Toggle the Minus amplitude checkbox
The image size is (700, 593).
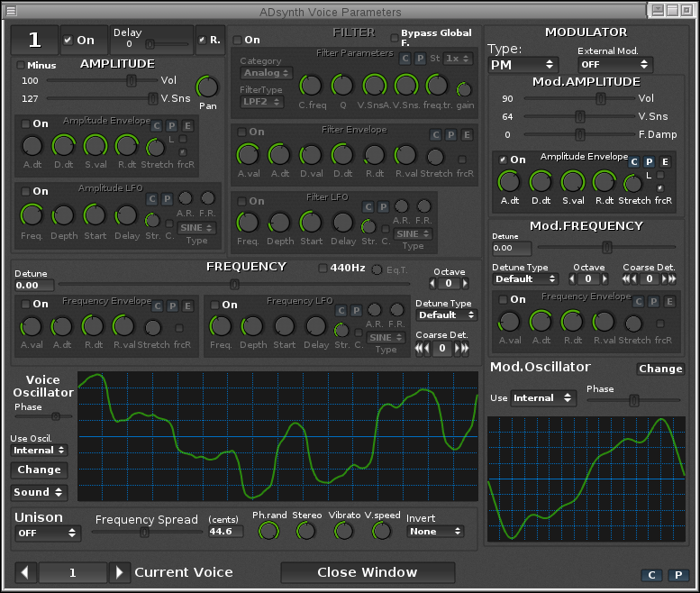[21, 65]
